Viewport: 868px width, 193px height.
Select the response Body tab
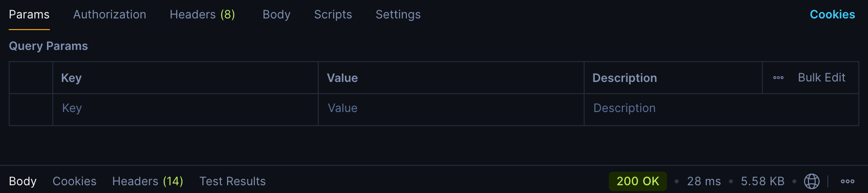[23, 181]
